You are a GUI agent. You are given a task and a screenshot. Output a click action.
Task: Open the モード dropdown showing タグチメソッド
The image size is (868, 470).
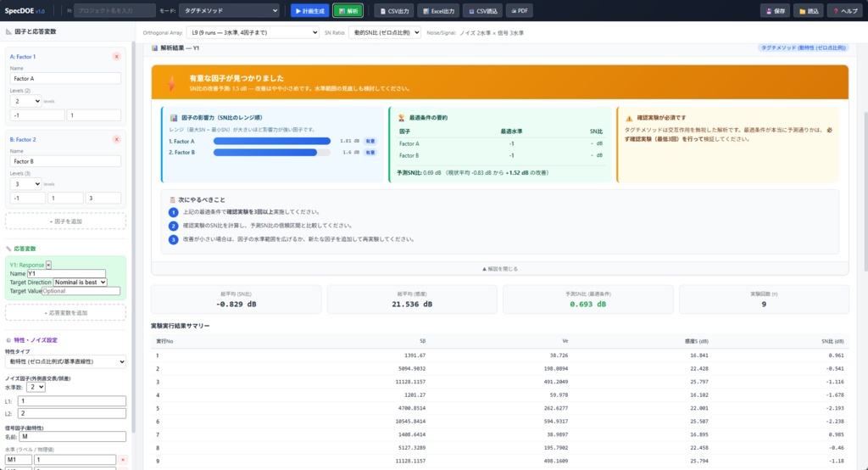[x=230, y=10]
